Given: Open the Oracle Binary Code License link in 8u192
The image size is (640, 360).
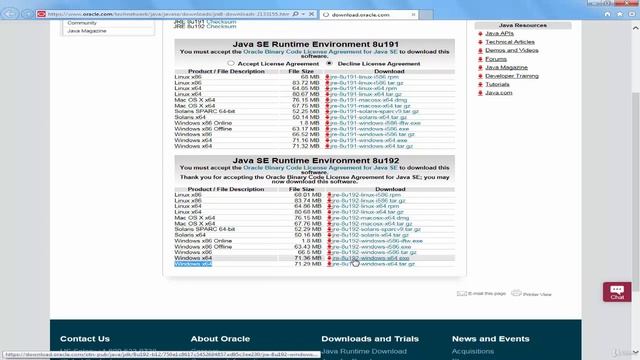Looking at the screenshot, I should point(320,168).
